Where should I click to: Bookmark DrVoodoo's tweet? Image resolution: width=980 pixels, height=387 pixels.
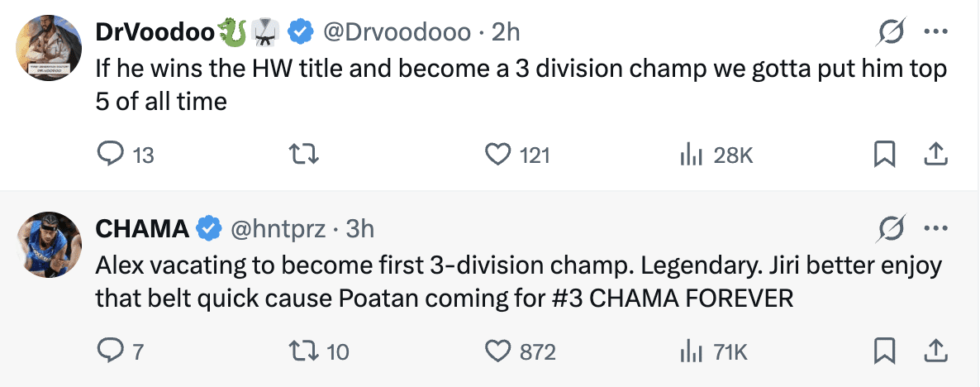tap(885, 154)
